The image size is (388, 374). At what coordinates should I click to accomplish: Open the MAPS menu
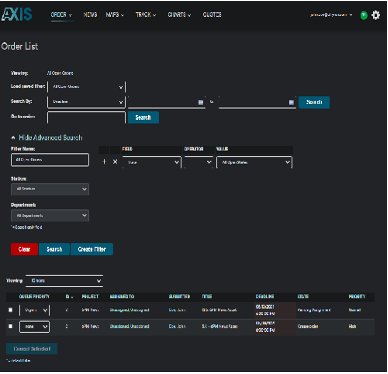pyautogui.click(x=115, y=15)
